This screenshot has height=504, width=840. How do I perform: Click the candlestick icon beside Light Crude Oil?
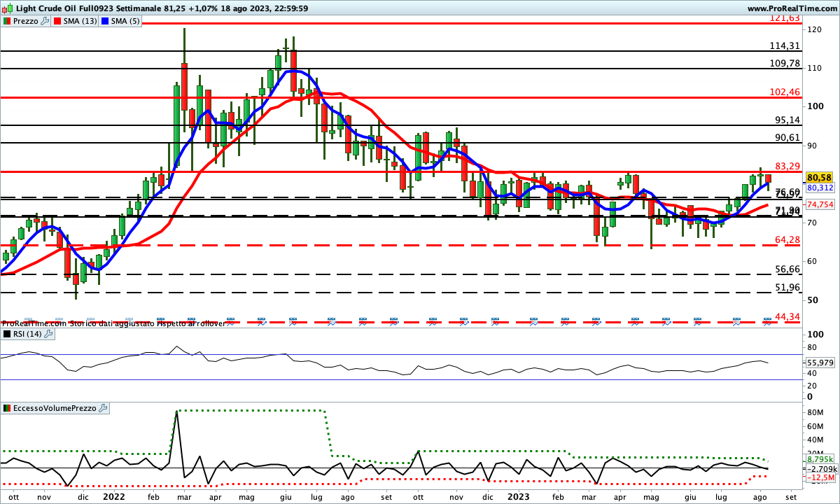tap(7, 8)
